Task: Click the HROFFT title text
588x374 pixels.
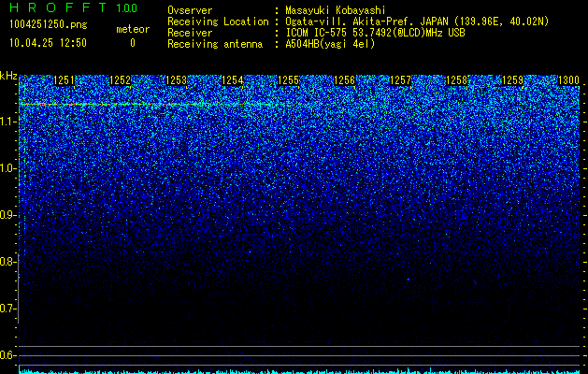Action: [58, 7]
